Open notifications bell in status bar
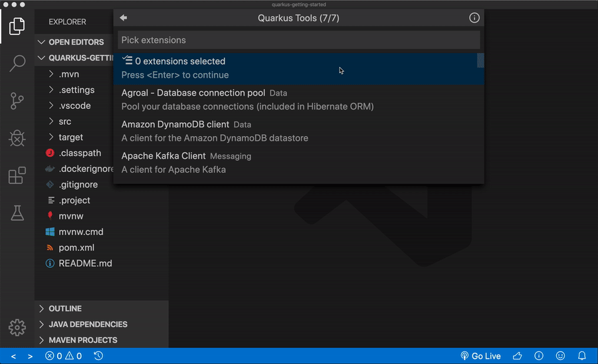598x364 pixels. pyautogui.click(x=581, y=356)
